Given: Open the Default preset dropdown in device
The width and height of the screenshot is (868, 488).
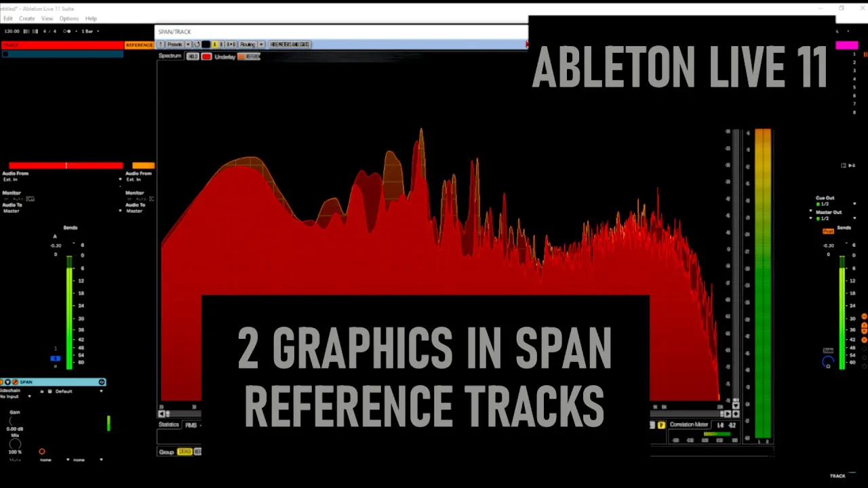Looking at the screenshot, I should [x=77, y=391].
